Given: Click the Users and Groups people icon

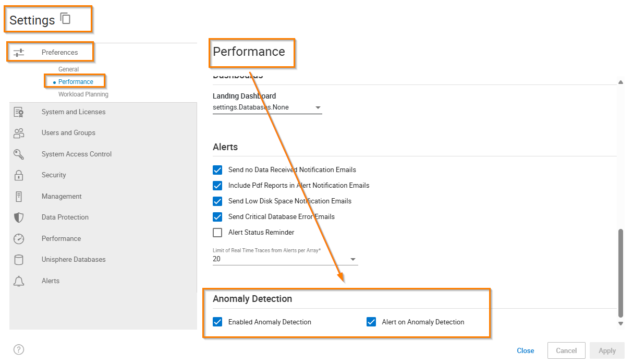Looking at the screenshot, I should [19, 133].
